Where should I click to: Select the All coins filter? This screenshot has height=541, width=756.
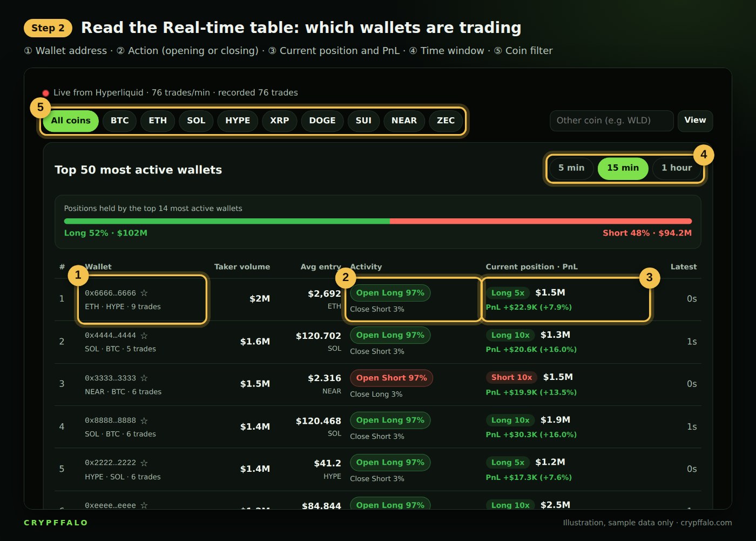[71, 121]
